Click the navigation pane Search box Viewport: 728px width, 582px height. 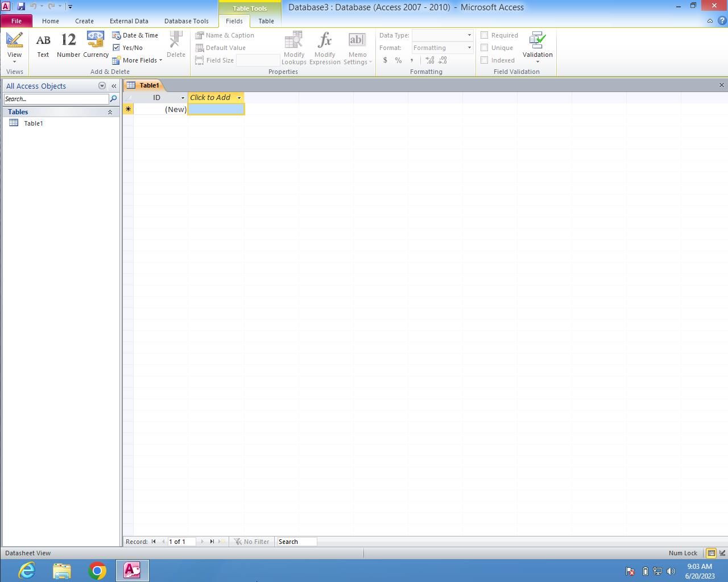point(56,99)
